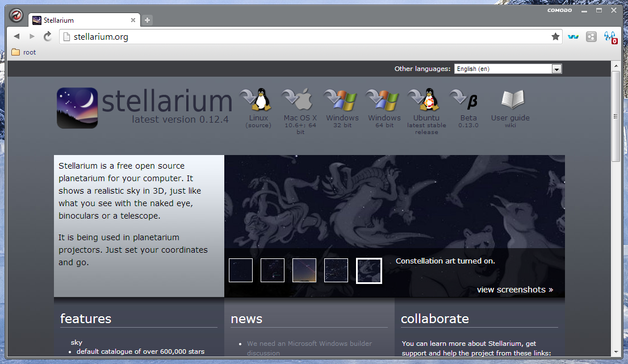Click the Stellarium moon logo image
628x364 pixels.
(77, 108)
